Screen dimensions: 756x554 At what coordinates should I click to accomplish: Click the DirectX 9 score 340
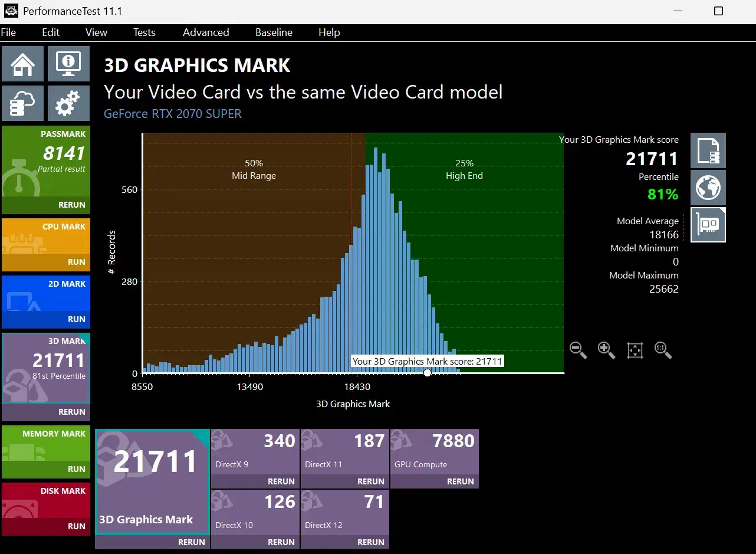(280, 441)
